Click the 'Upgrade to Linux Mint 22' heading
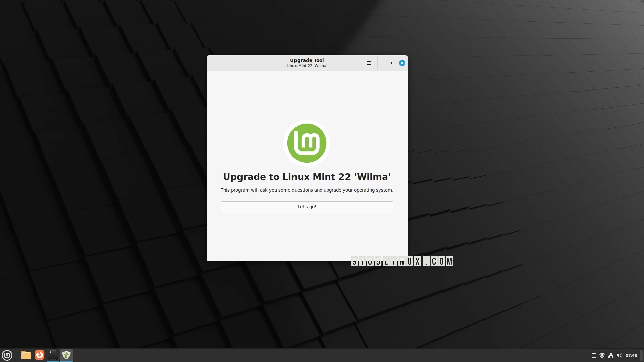The height and width of the screenshot is (362, 644). pyautogui.click(x=307, y=177)
